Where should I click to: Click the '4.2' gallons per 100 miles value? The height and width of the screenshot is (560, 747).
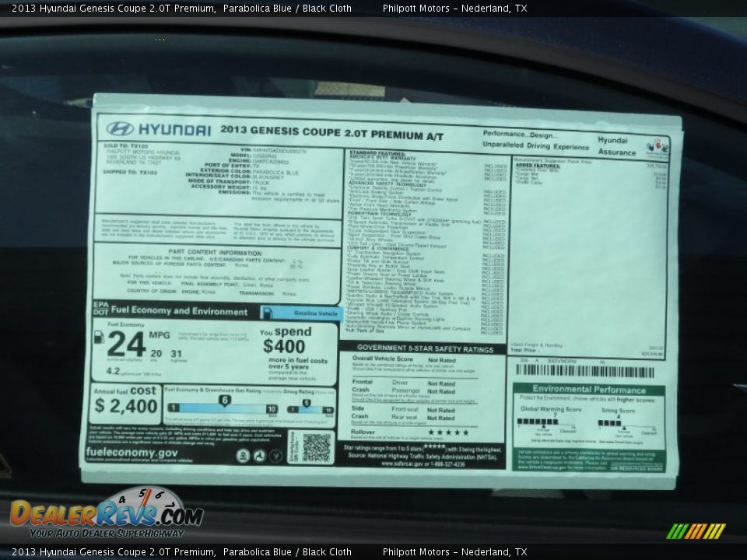tap(113, 371)
